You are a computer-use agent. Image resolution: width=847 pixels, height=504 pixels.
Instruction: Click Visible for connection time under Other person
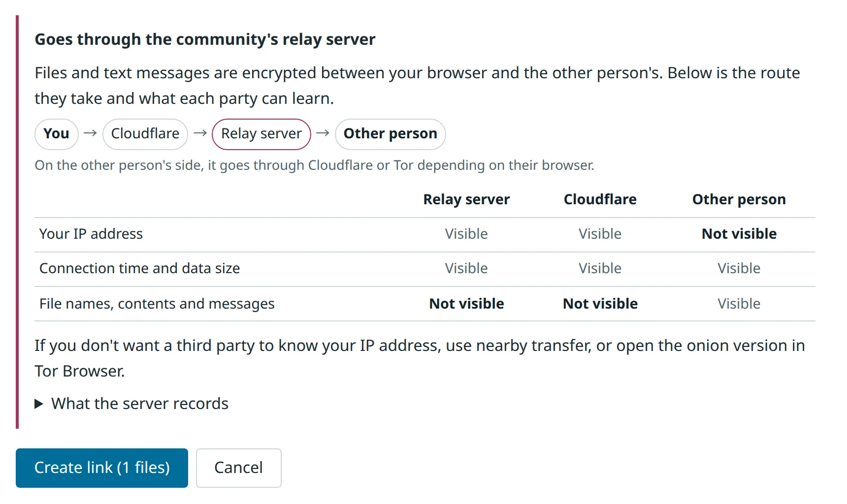point(739,268)
